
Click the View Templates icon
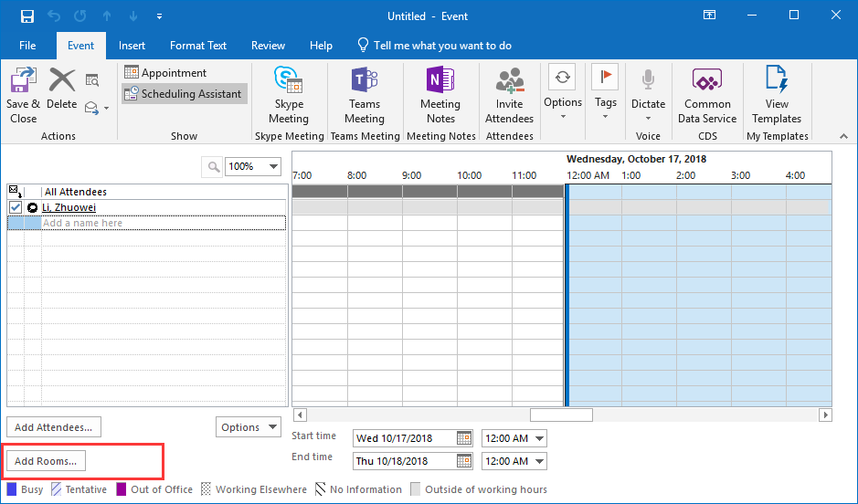[x=777, y=79]
